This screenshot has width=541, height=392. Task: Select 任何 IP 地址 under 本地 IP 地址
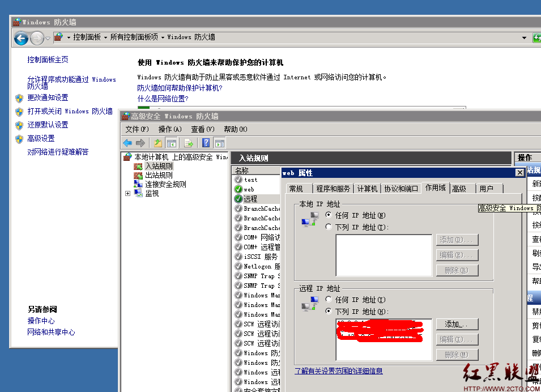(x=329, y=215)
